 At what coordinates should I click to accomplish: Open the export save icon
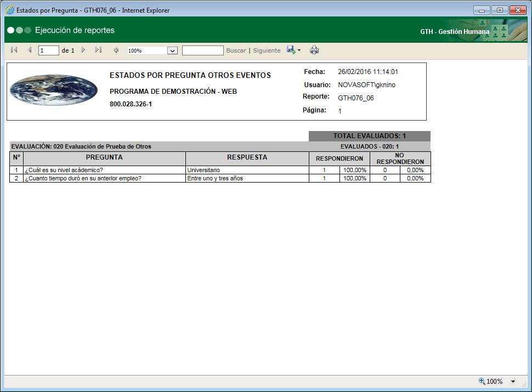click(x=291, y=50)
